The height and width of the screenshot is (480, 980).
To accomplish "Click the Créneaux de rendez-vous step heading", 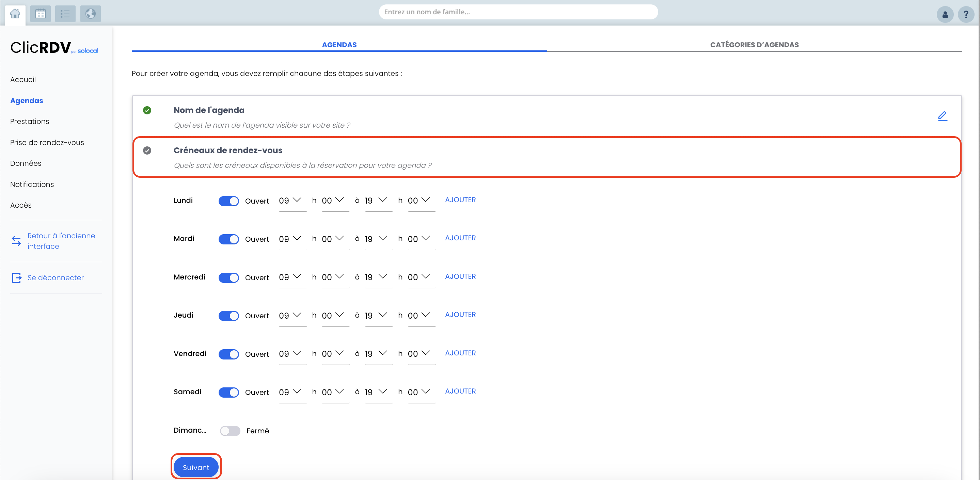I will point(228,150).
